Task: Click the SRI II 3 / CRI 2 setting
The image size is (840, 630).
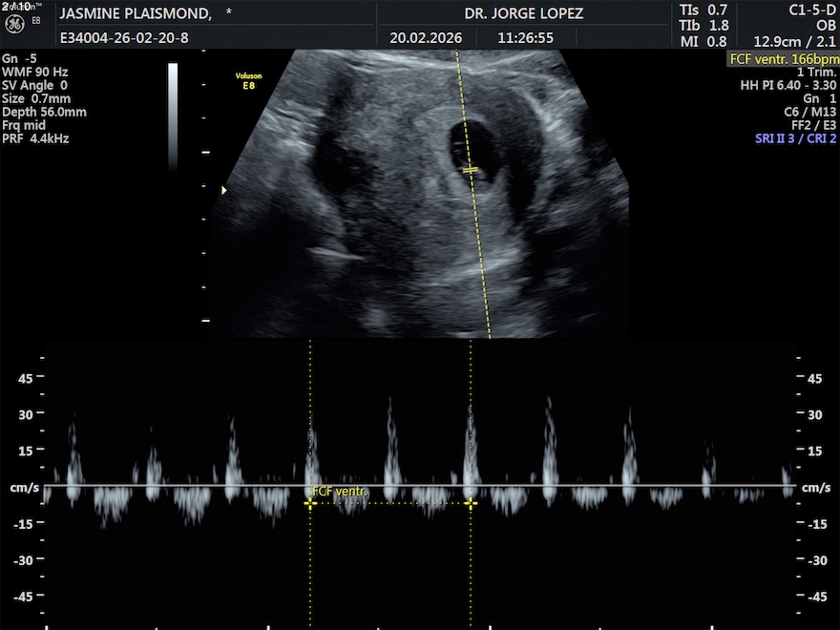Action: 782,138
